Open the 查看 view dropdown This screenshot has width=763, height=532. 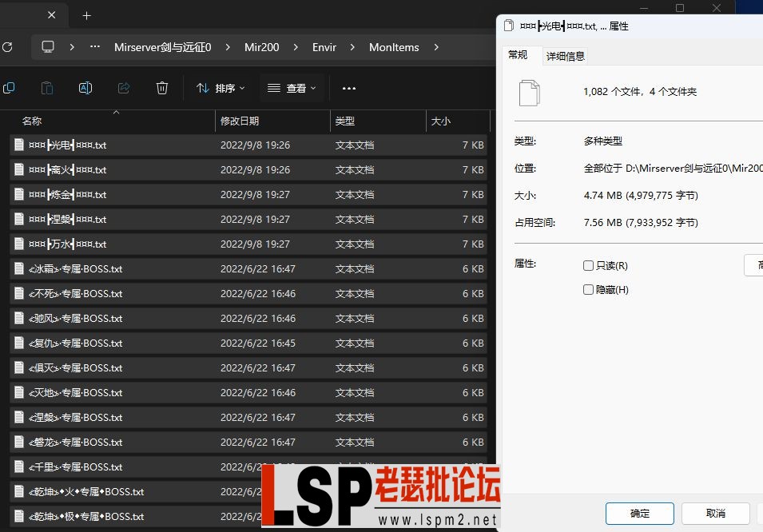click(x=292, y=88)
